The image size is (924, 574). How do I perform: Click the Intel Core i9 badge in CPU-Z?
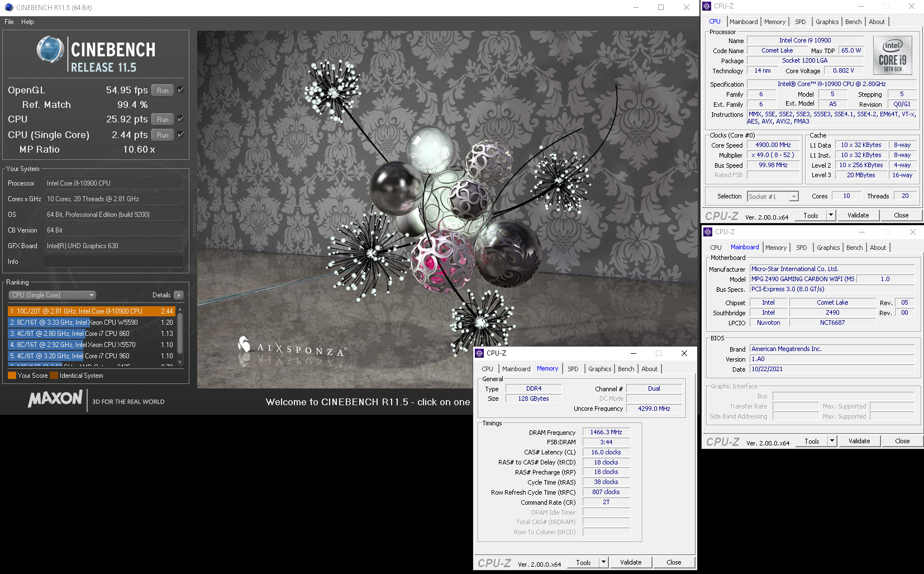coord(892,55)
